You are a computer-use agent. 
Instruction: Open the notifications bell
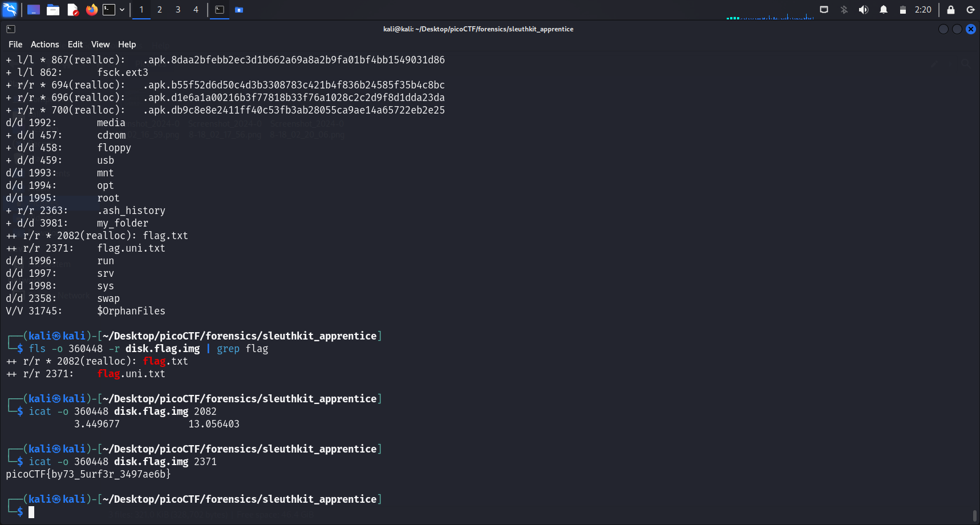pyautogui.click(x=883, y=10)
